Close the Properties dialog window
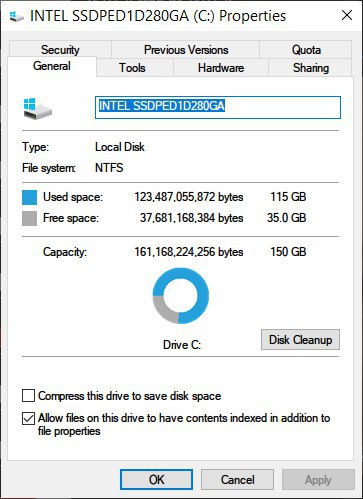The image size is (363, 499). (347, 15)
